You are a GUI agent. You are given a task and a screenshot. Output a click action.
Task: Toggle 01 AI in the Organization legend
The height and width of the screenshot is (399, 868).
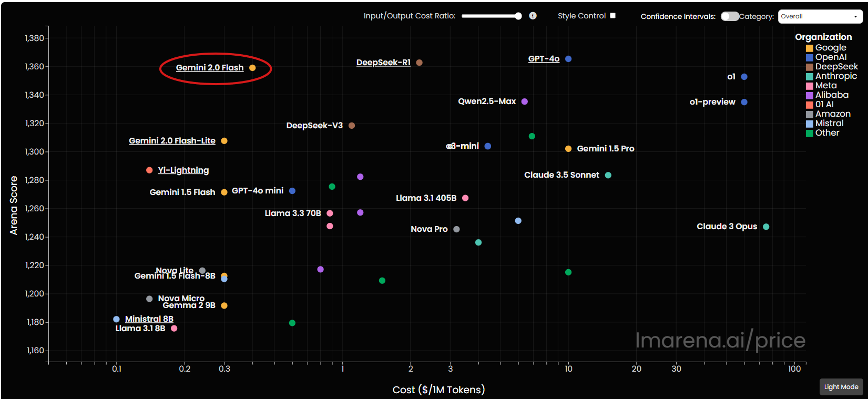tap(820, 105)
